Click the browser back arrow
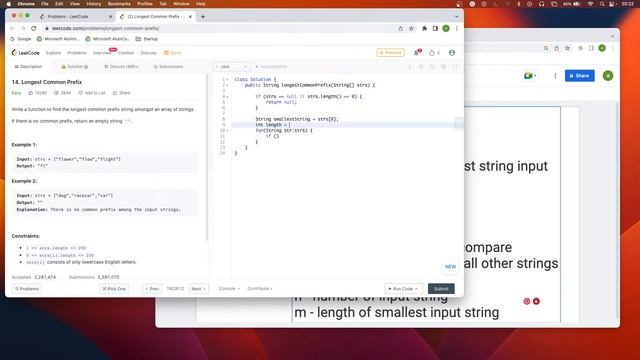Viewport: 640px width, 360px height. pyautogui.click(x=12, y=29)
